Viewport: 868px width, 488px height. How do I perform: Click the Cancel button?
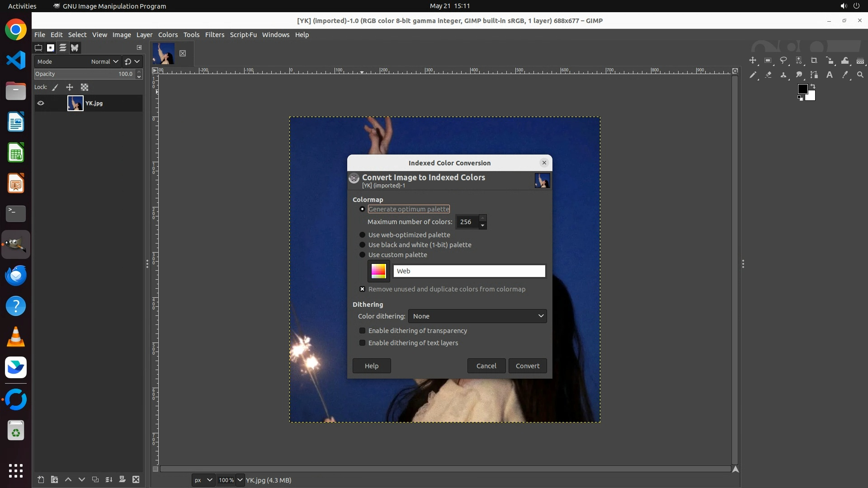(x=486, y=366)
